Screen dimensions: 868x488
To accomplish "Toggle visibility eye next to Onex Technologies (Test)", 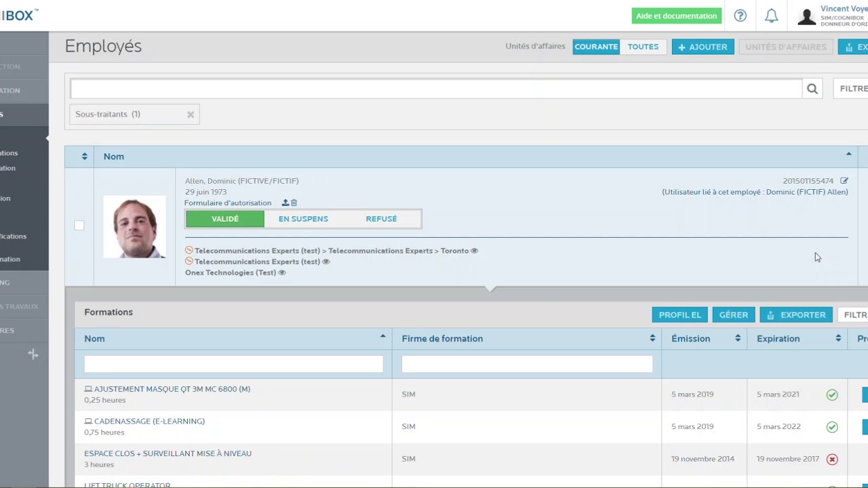I will tap(282, 272).
